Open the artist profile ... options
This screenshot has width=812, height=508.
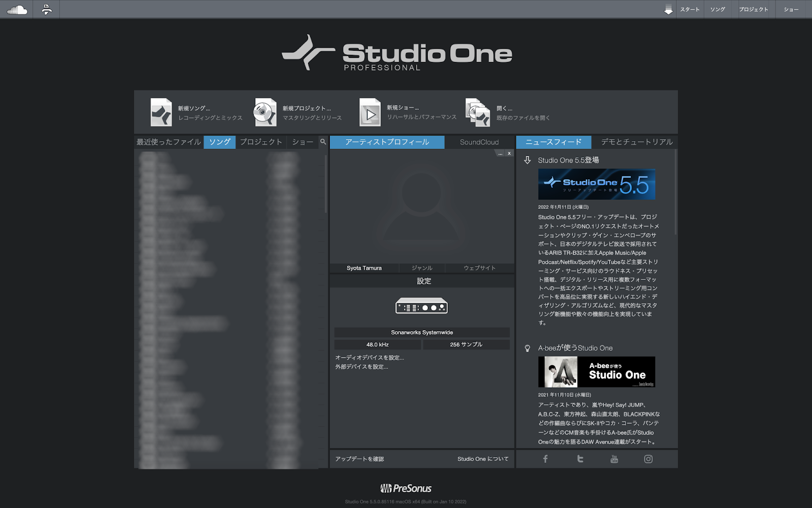click(x=500, y=153)
